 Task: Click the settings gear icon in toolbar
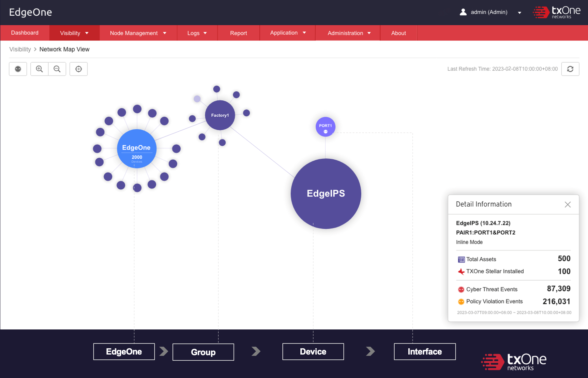18,69
